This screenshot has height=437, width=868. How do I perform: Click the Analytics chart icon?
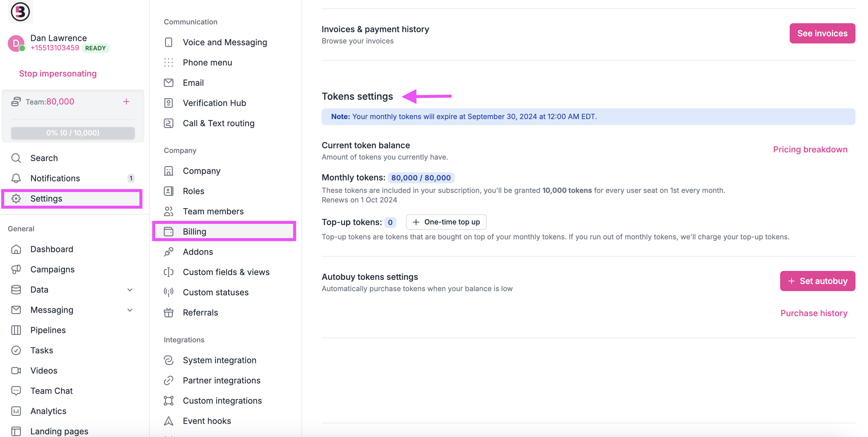click(x=16, y=411)
